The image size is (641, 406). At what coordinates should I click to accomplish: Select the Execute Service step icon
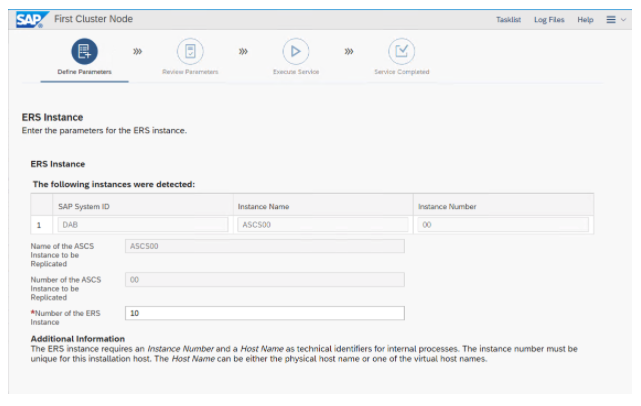point(296,52)
